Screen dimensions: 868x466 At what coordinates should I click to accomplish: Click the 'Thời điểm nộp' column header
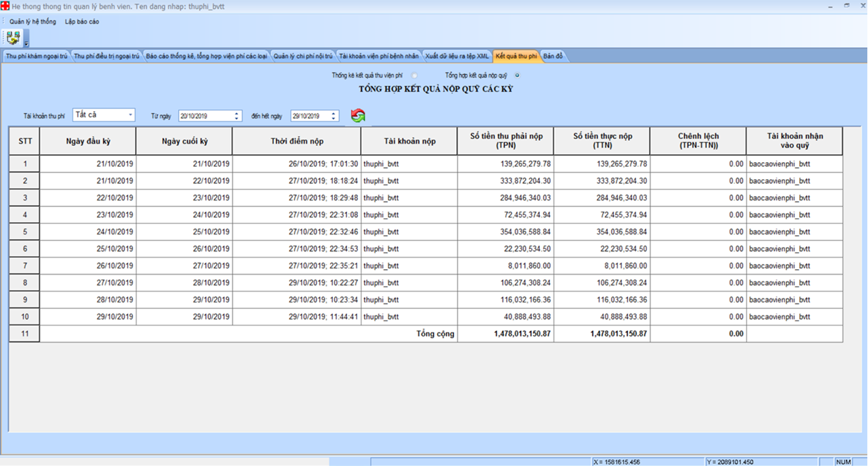[x=297, y=141]
